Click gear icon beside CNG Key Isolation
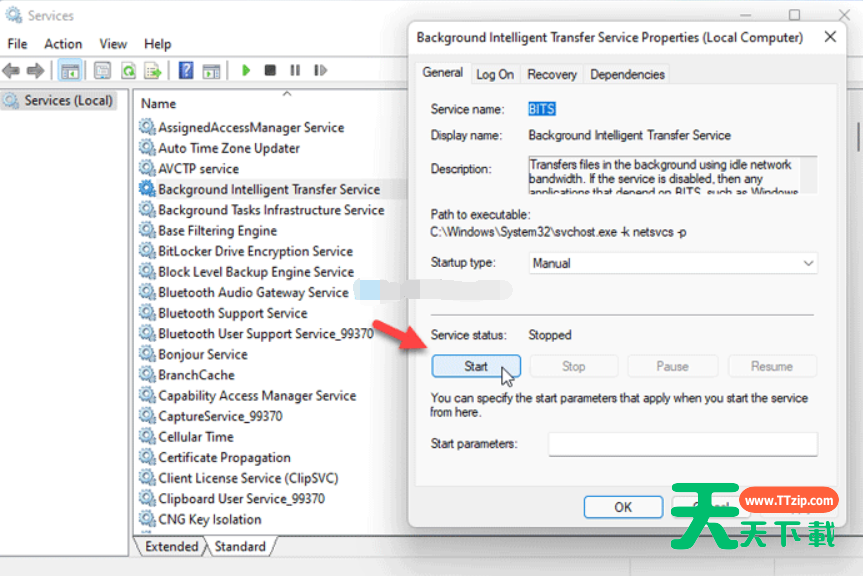 tap(147, 519)
